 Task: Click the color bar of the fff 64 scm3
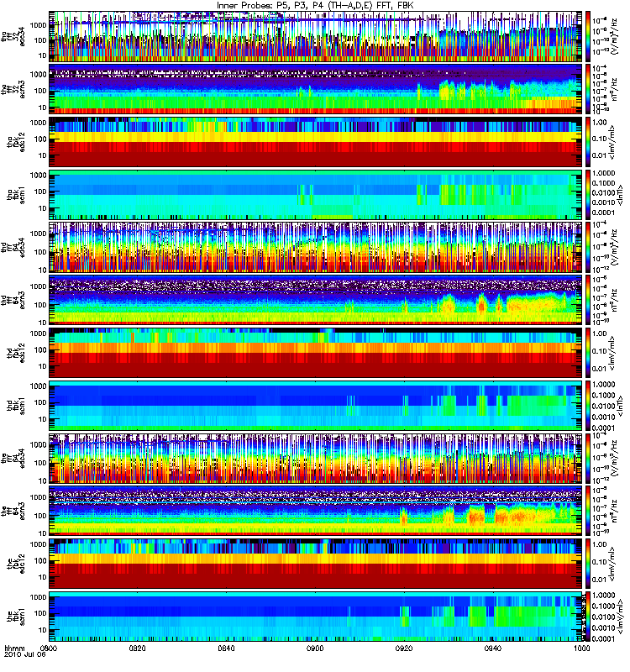pyautogui.click(x=588, y=511)
